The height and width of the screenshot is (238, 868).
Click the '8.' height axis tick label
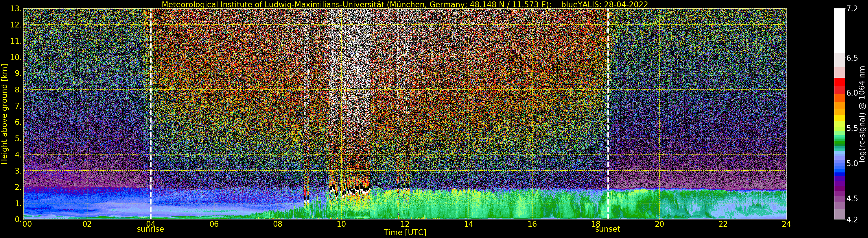18,90
